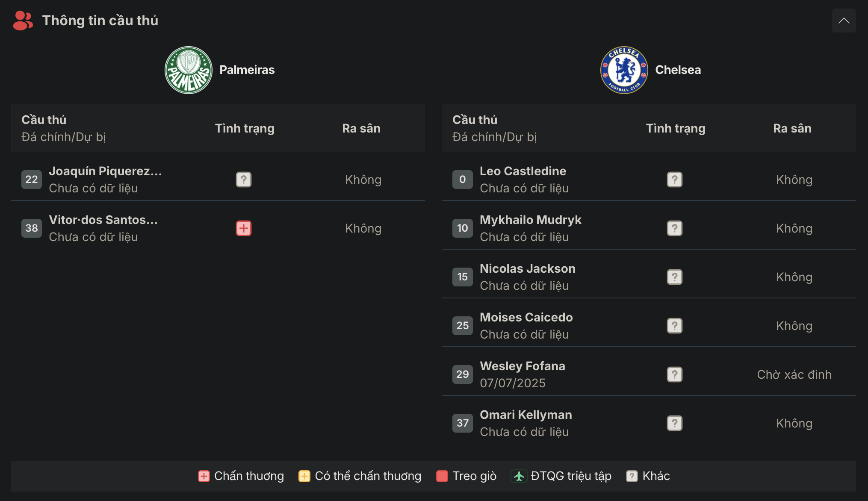Click Chelsea's Tình trạng column header
This screenshot has width=868, height=501.
pyautogui.click(x=676, y=128)
